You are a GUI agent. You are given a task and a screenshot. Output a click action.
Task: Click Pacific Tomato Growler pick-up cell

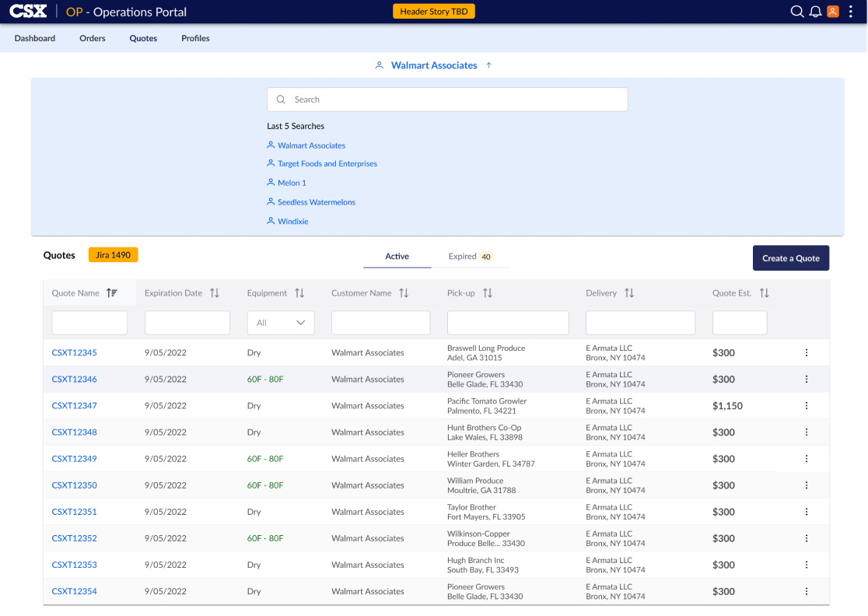(487, 406)
